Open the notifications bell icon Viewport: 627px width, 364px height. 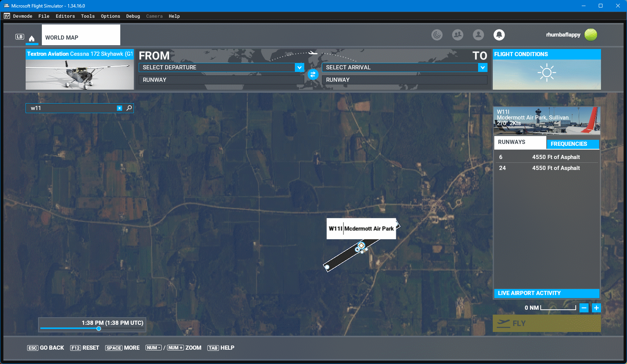tap(499, 35)
